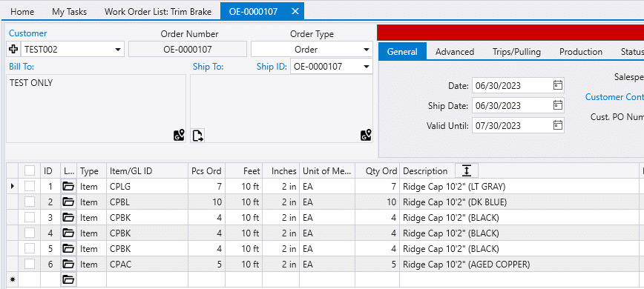Select the CPLG item cell
The image size is (644, 289).
[148, 187]
